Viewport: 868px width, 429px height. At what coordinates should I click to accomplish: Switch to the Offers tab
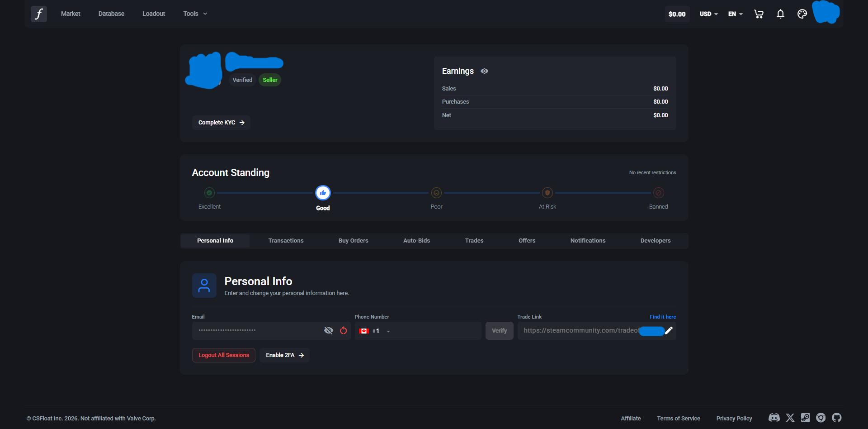527,241
